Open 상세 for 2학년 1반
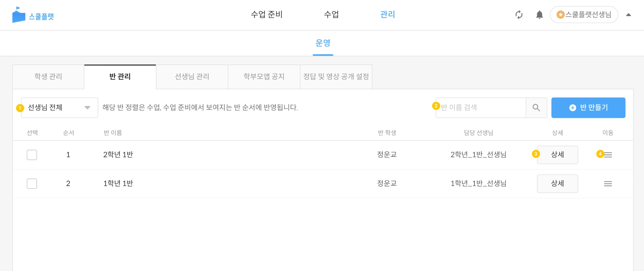The image size is (644, 271). coord(557,155)
